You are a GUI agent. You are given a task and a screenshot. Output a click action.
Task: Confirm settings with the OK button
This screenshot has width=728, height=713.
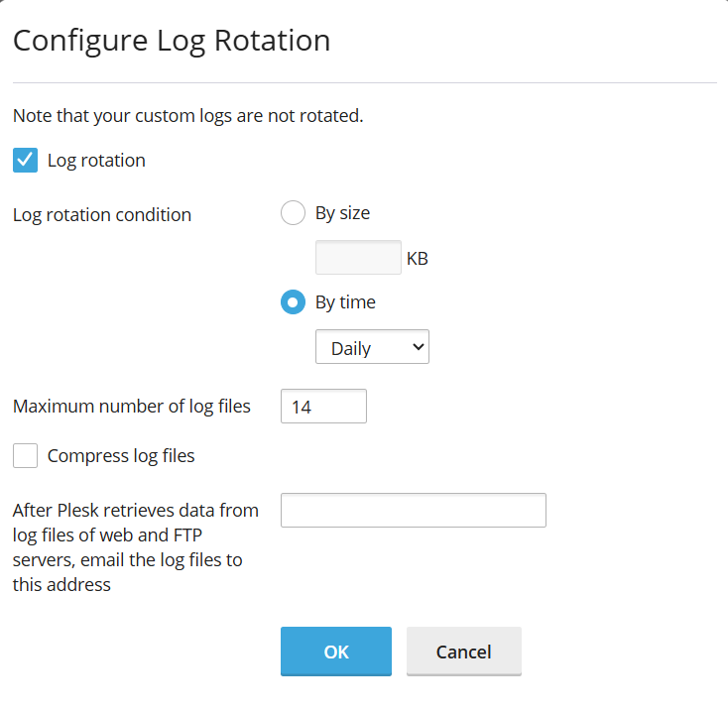pos(336,652)
